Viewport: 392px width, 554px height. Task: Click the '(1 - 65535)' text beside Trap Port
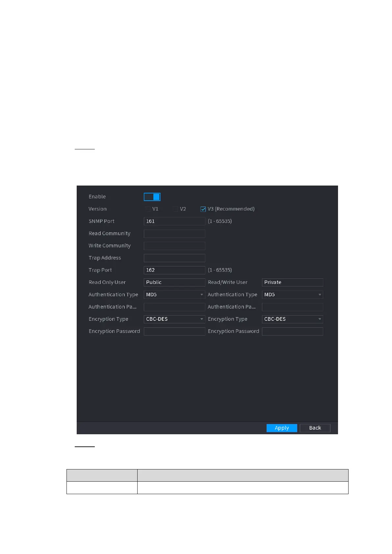click(x=220, y=270)
